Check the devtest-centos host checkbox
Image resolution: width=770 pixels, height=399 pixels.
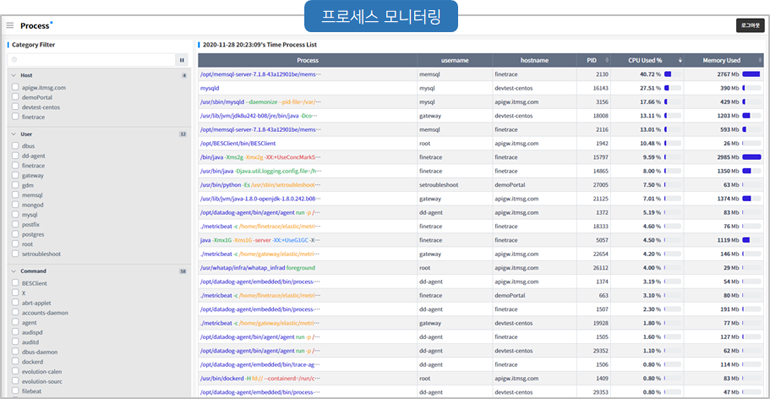pos(15,106)
